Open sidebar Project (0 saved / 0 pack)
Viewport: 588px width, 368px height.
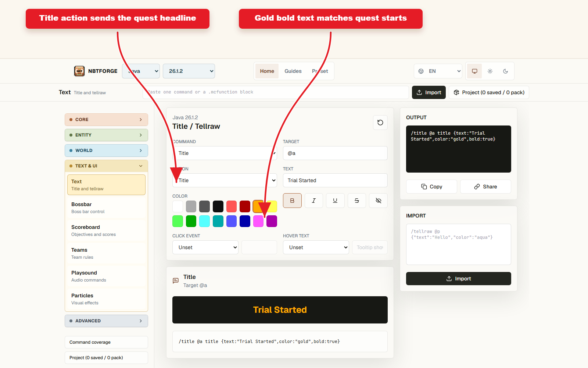tap(106, 358)
